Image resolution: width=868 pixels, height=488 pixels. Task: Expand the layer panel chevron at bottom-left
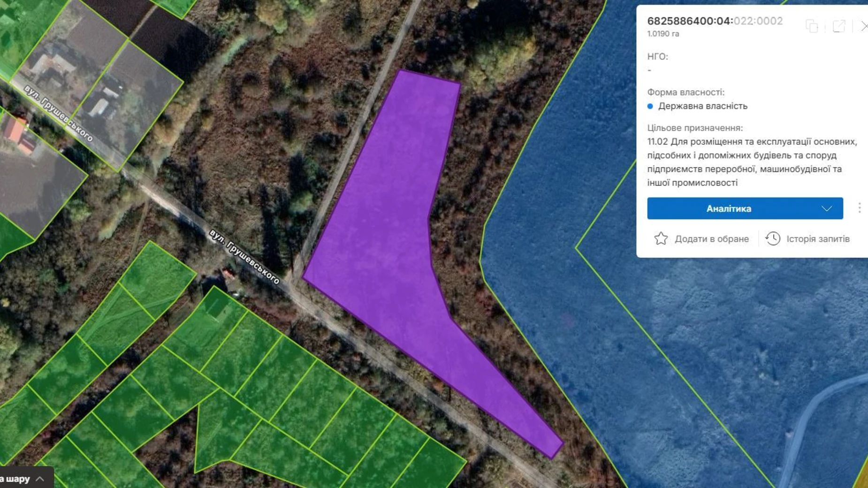(x=40, y=479)
